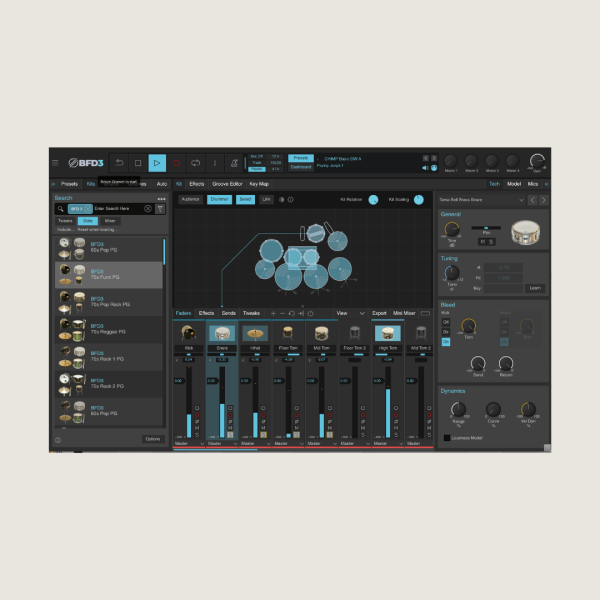The width and height of the screenshot is (600, 600).
Task: Open the hamburger main menu
Action: [55, 163]
